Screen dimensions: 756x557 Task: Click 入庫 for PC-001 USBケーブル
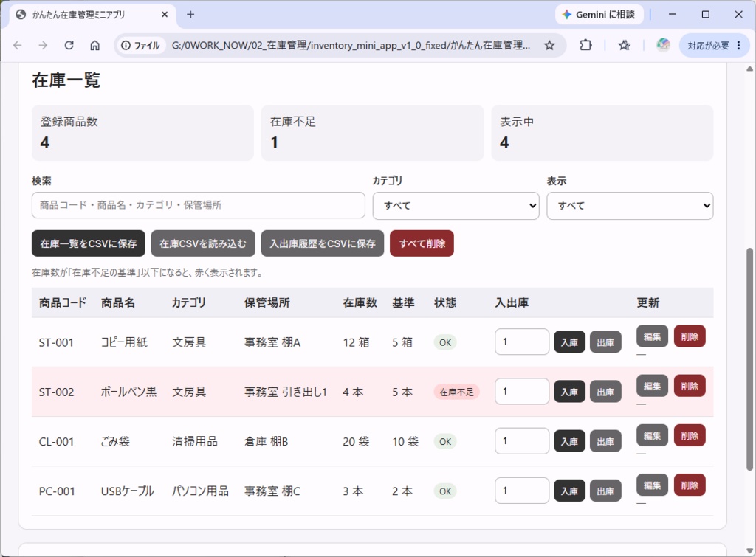pos(569,491)
